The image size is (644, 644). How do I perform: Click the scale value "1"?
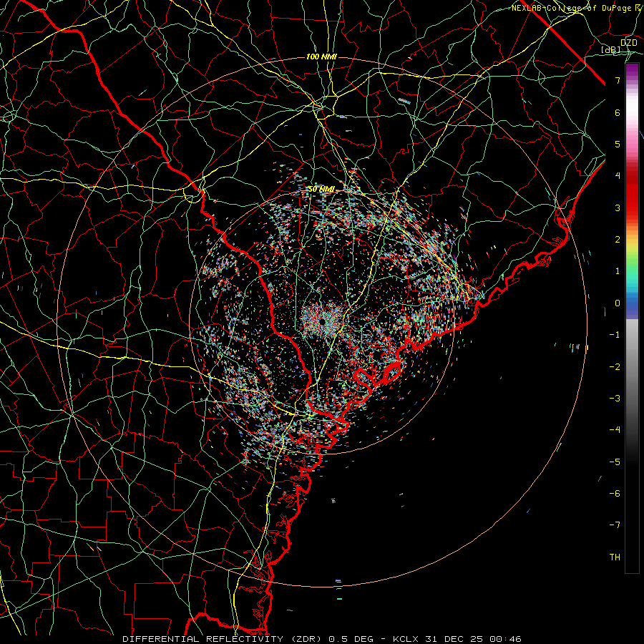(x=618, y=271)
